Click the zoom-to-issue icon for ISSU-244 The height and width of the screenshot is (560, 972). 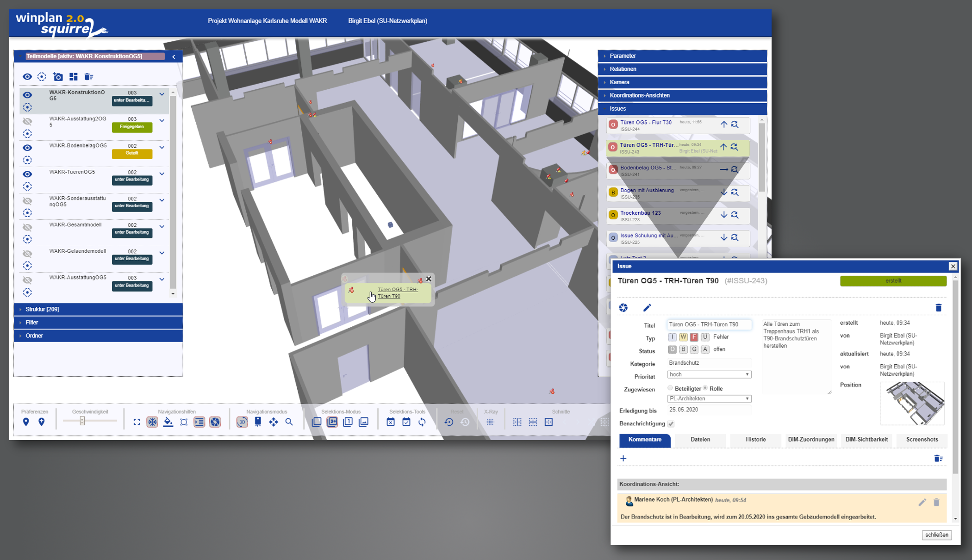coord(735,124)
